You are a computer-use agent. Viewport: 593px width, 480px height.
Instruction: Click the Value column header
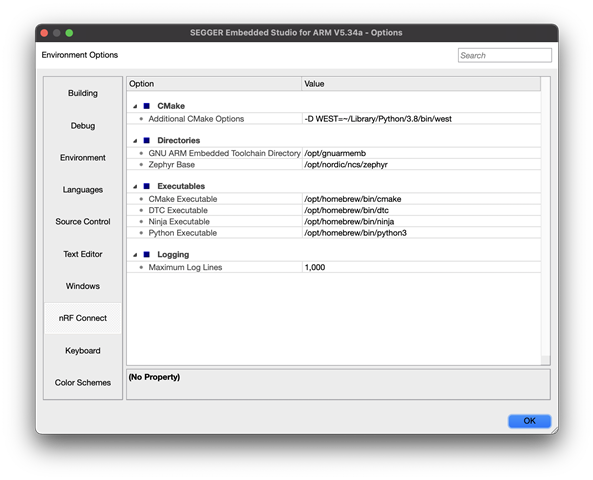[x=421, y=84]
